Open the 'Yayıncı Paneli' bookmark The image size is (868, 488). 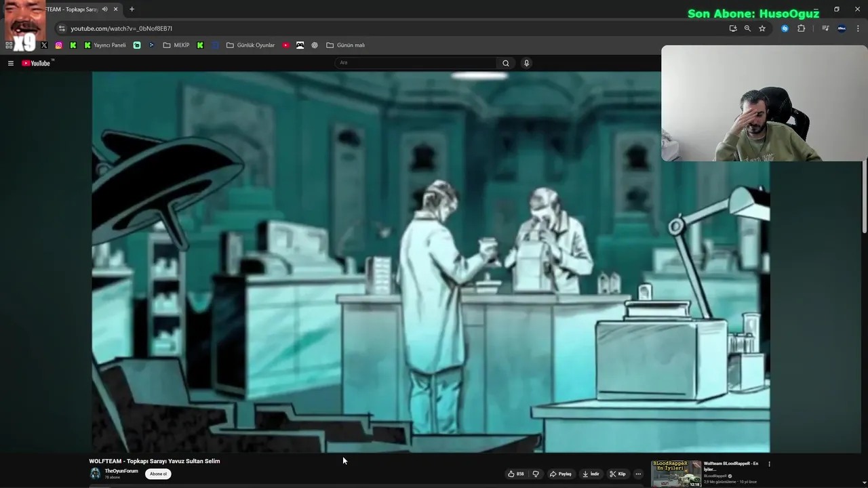(105, 45)
